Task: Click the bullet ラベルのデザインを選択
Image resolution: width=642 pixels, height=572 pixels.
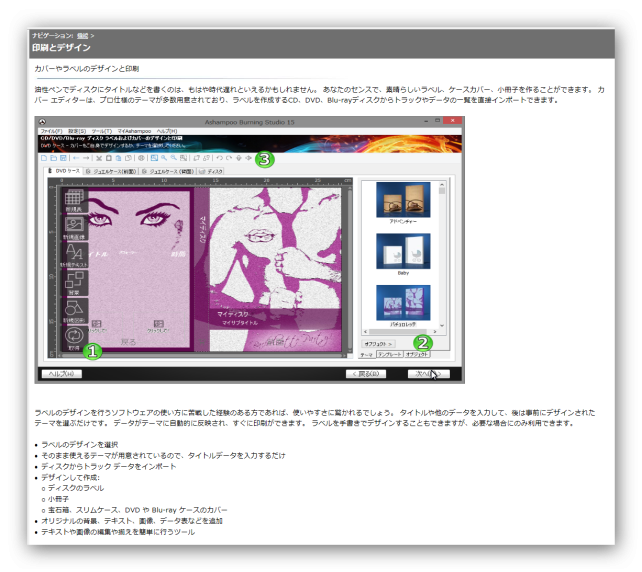Action: coord(79,445)
